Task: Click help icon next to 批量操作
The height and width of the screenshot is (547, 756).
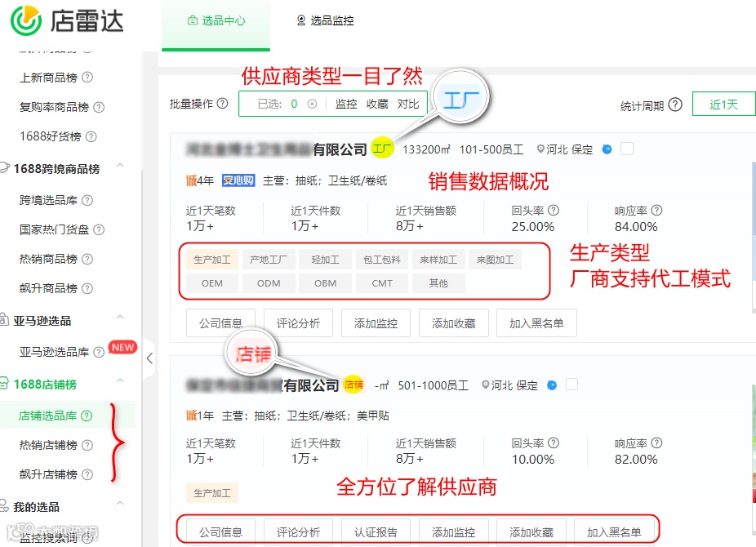Action: pos(222,103)
